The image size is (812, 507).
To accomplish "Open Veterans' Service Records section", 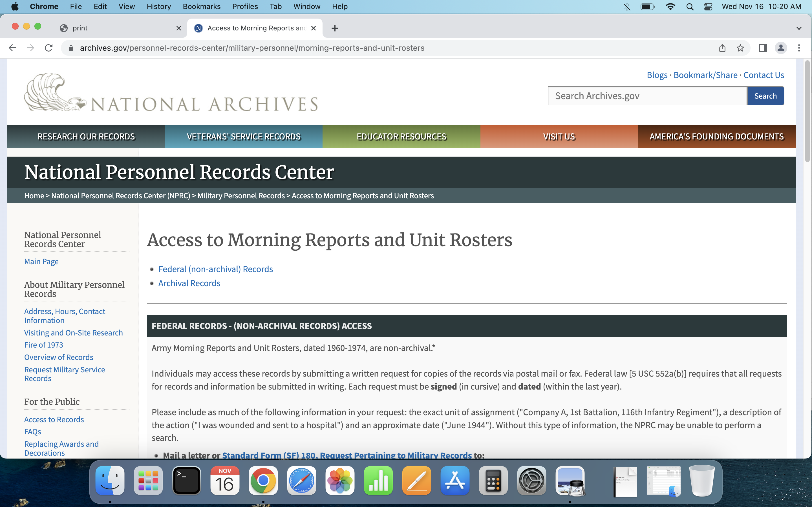I will pos(244,137).
